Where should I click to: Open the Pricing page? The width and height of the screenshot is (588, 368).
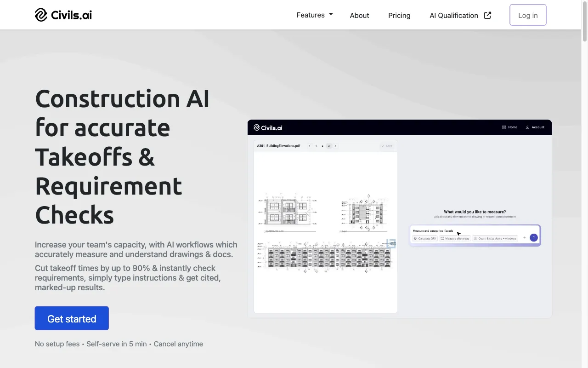(399, 15)
